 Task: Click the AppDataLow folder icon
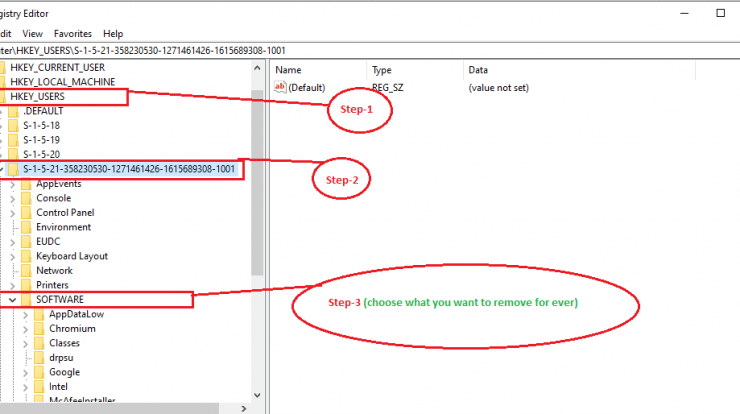click(x=39, y=314)
